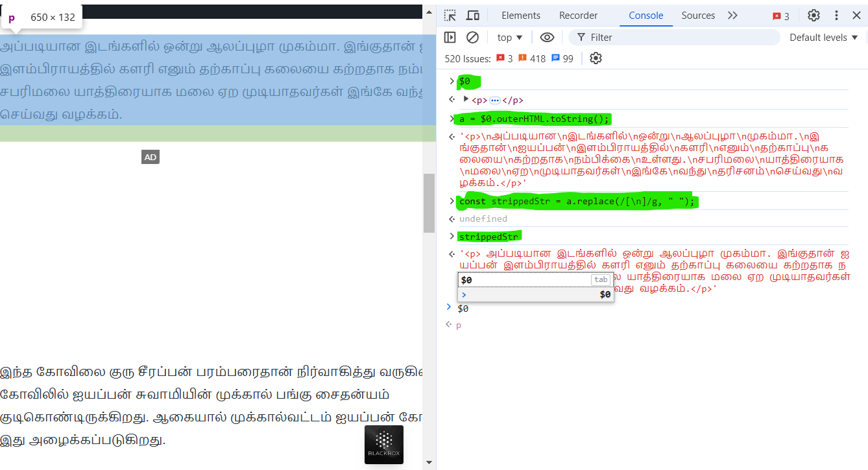Screen dimensions: 868x470
Task: Click the page vertical scrollbar thumb
Action: coord(429,203)
